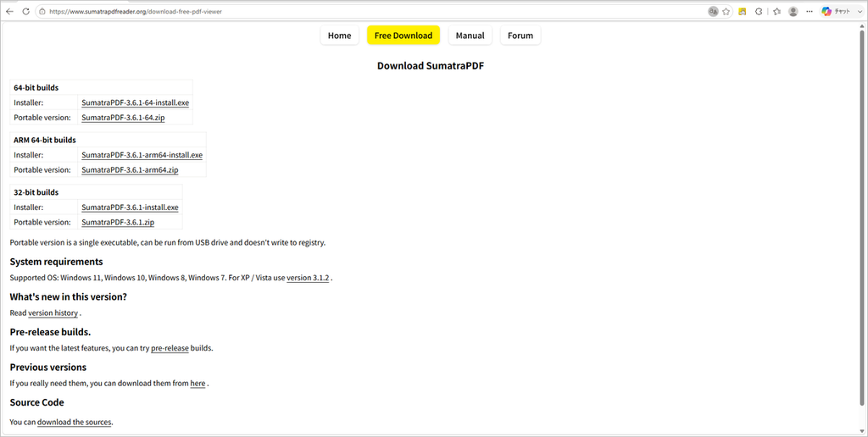868x437 pixels.
Task: Download SumatraPDF-3.6.1-64-install.exe
Action: pos(135,102)
